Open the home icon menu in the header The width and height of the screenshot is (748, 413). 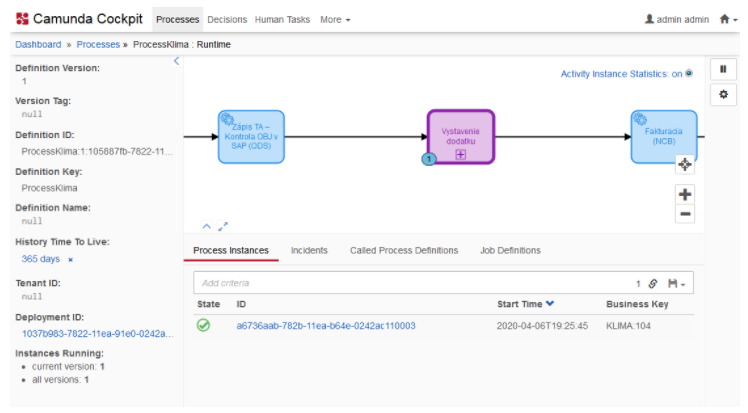pos(728,19)
